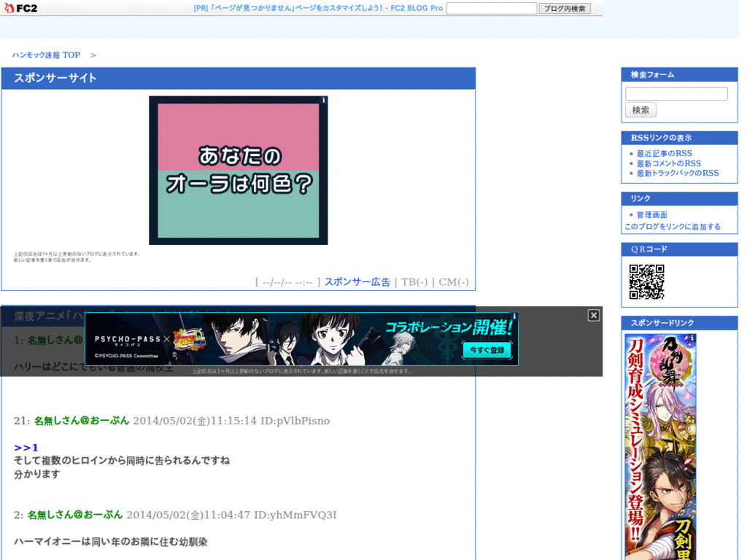Open 最新コメントのRSS link

pyautogui.click(x=669, y=163)
